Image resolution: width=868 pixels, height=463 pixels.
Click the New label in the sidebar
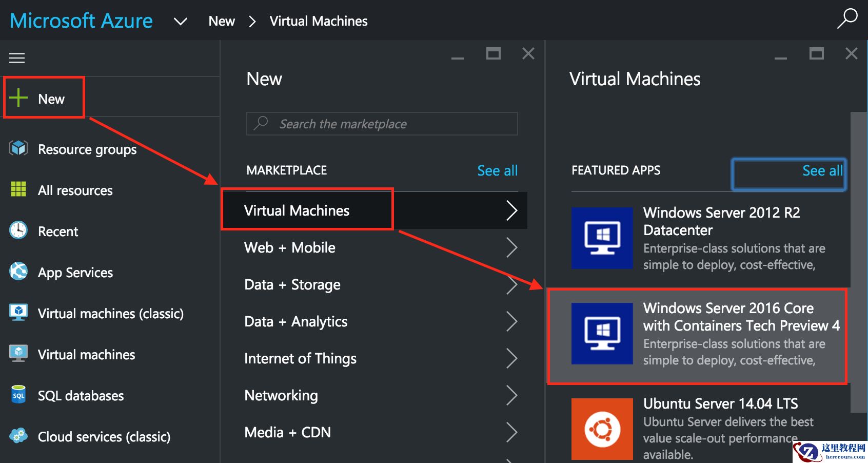coord(51,99)
